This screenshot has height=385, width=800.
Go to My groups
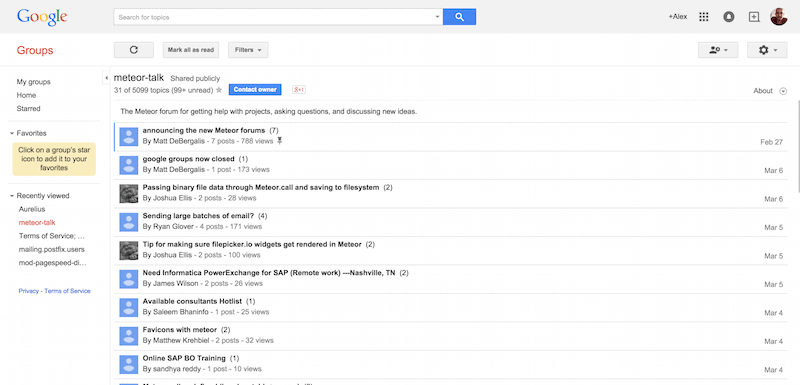[x=34, y=82]
